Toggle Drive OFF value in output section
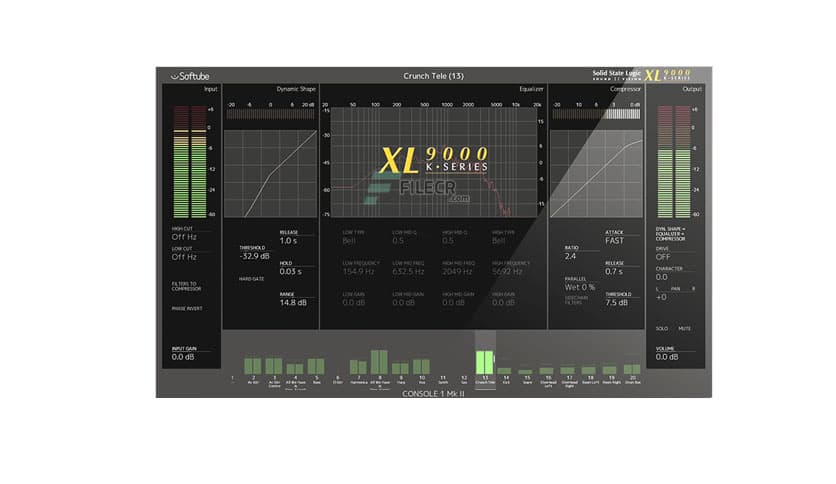 pos(663,257)
